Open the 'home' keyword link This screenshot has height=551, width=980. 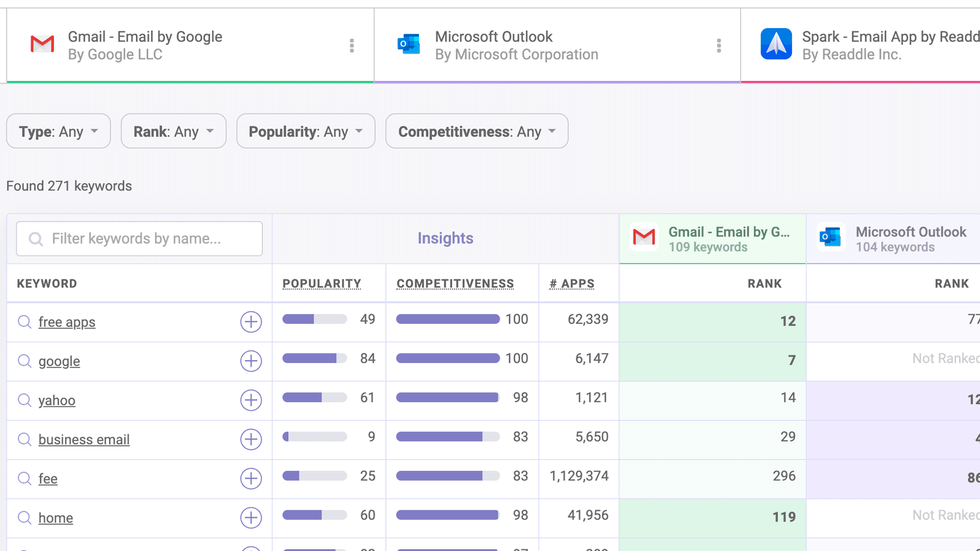point(56,518)
